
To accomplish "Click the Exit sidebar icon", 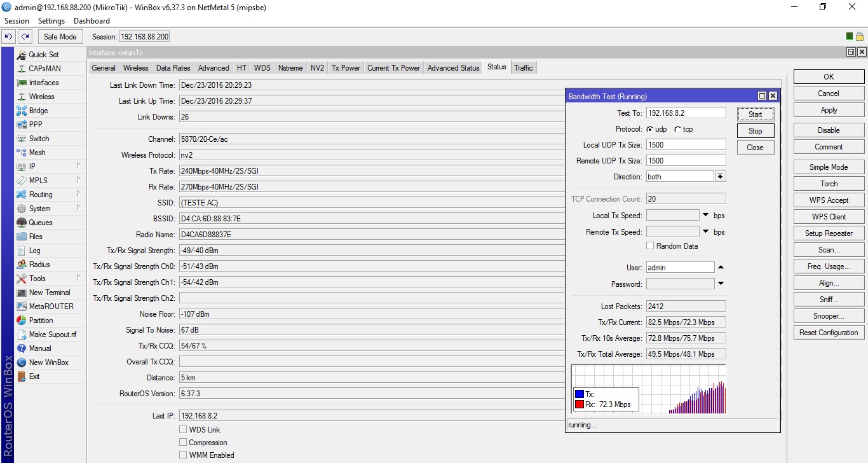I will [21, 377].
